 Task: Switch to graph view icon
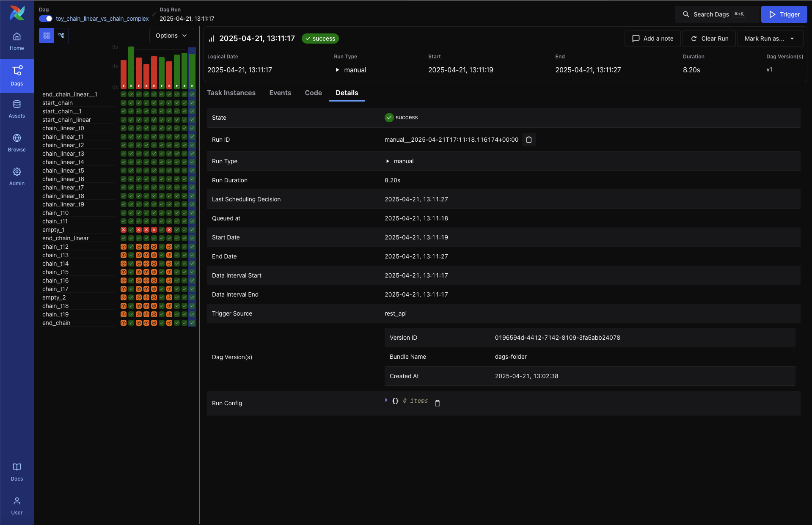point(61,36)
